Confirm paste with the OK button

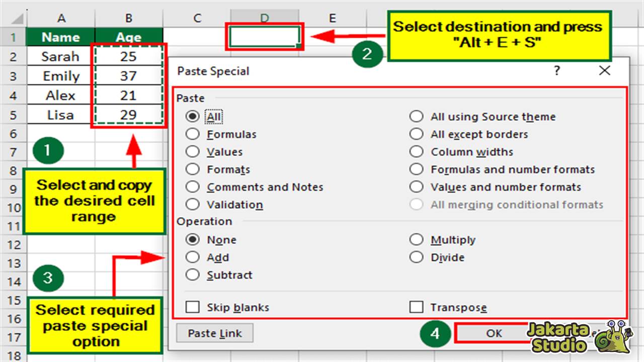(493, 333)
